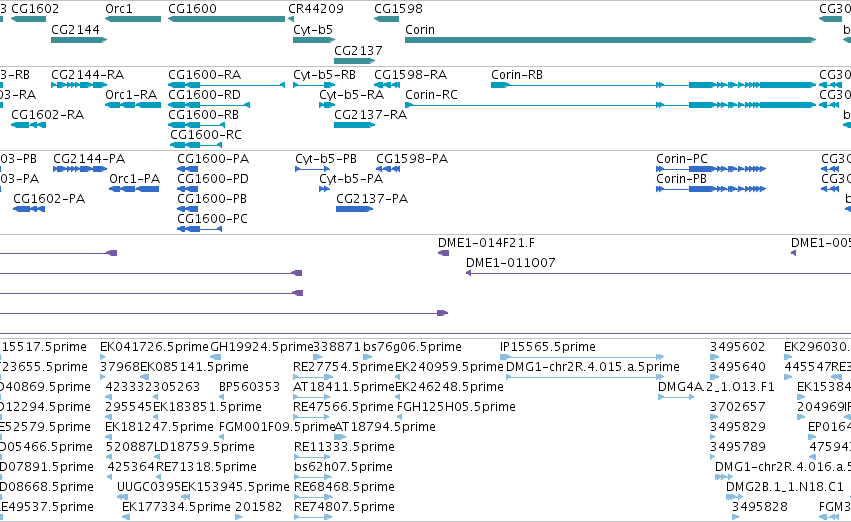
Task: Click transcript Orc1-RA
Action: coord(133,105)
